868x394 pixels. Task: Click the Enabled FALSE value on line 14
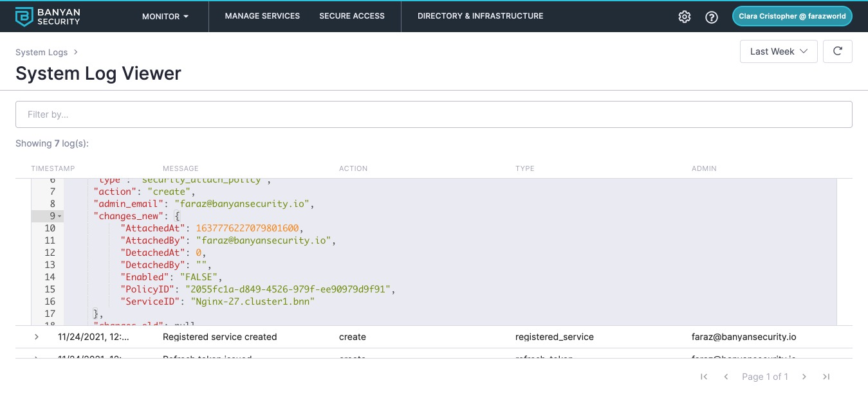point(200,277)
